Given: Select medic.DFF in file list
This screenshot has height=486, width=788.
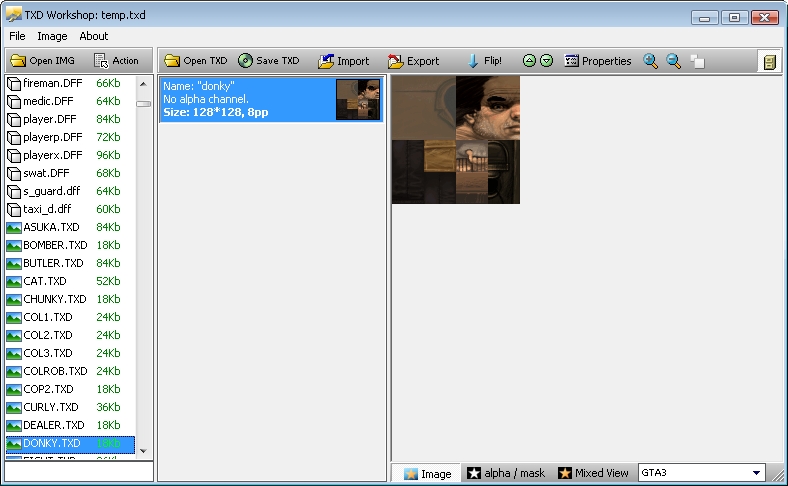Looking at the screenshot, I should [x=70, y=102].
